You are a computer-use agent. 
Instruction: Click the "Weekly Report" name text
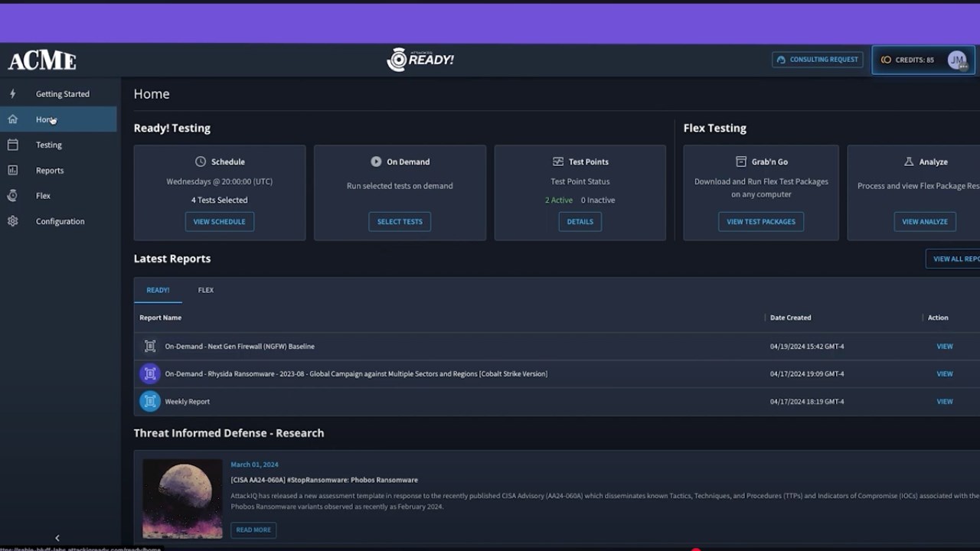click(188, 402)
